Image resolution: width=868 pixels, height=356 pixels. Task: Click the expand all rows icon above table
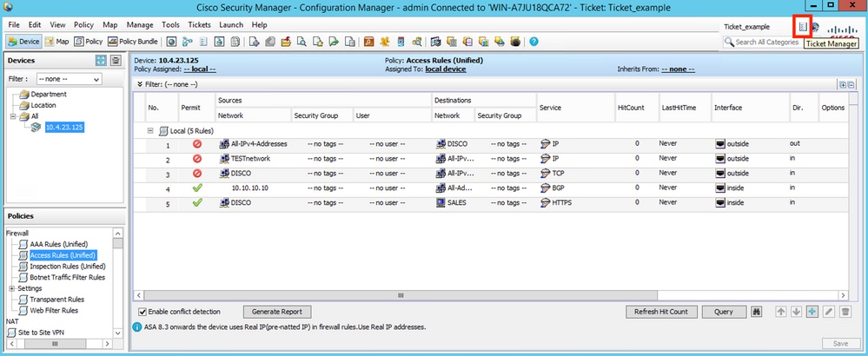pyautogui.click(x=843, y=84)
